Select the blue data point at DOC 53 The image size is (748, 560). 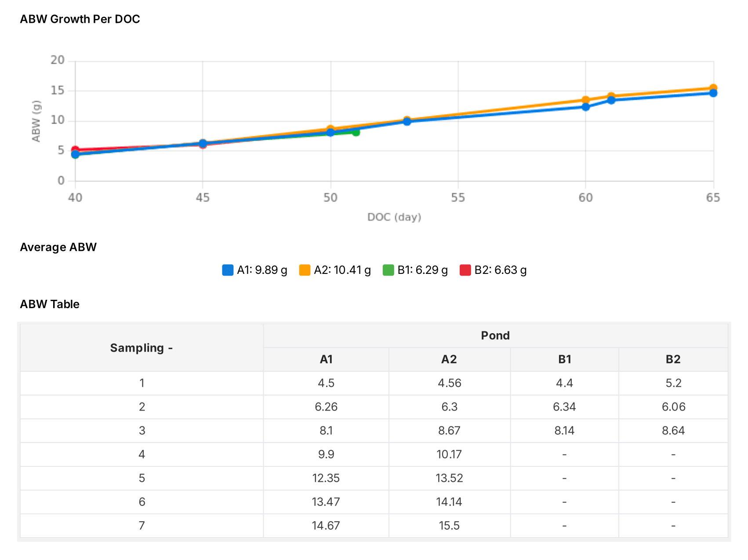point(407,121)
